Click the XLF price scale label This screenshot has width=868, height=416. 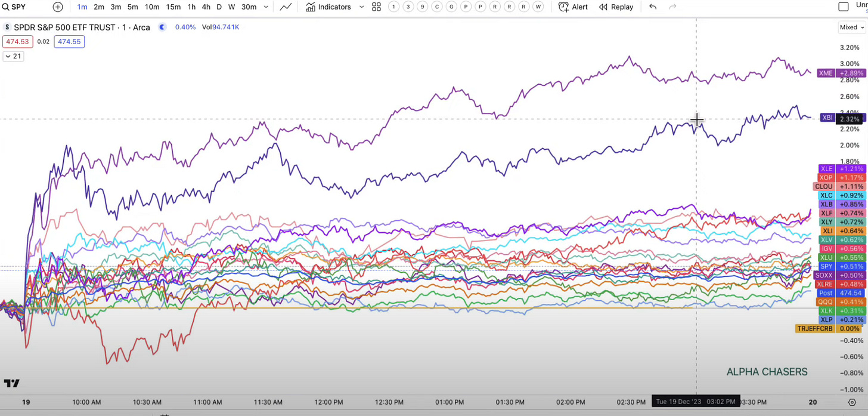click(x=841, y=214)
